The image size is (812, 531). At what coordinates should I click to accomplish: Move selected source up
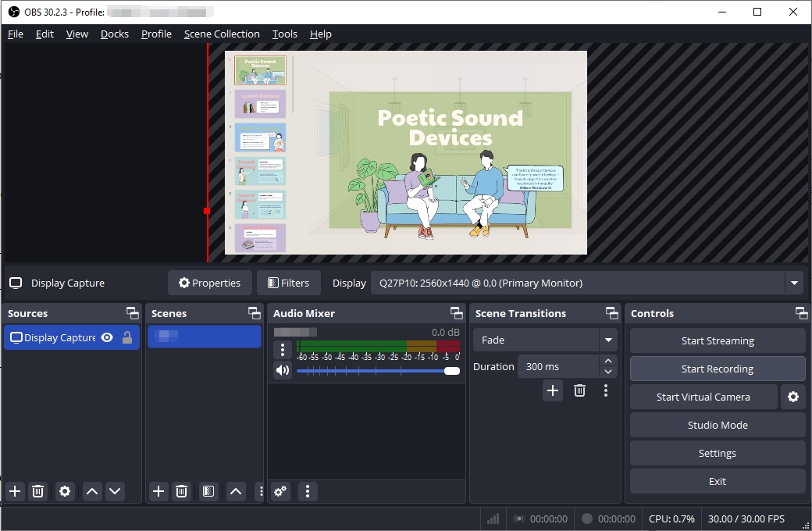(92, 491)
